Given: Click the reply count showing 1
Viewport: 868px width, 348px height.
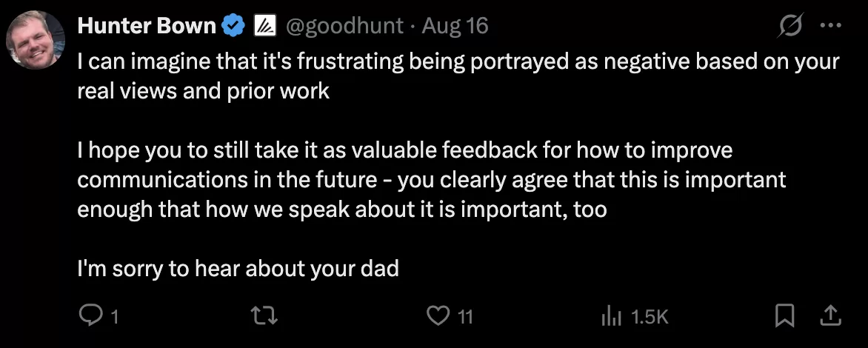Looking at the screenshot, I should point(115,317).
